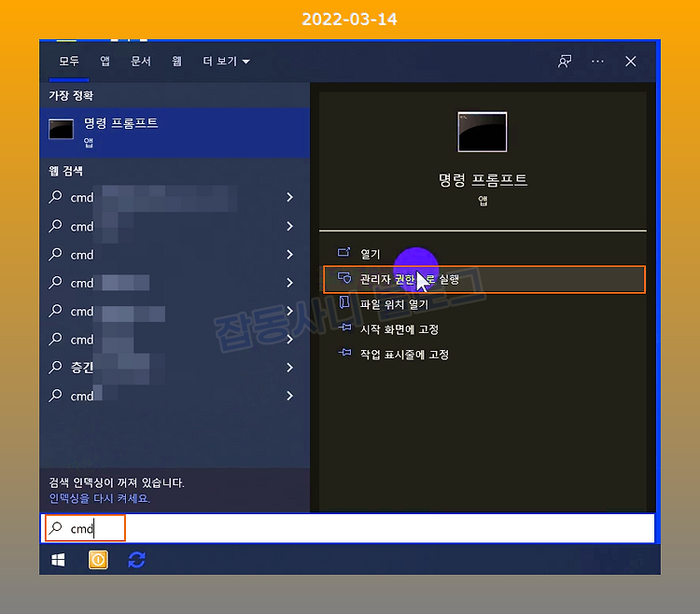
Task: Switch to the 문서 tab
Action: click(x=141, y=62)
